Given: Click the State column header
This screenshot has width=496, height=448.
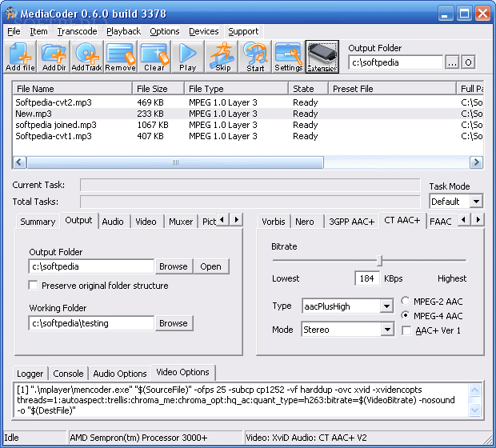Looking at the screenshot, I should click(x=309, y=89).
